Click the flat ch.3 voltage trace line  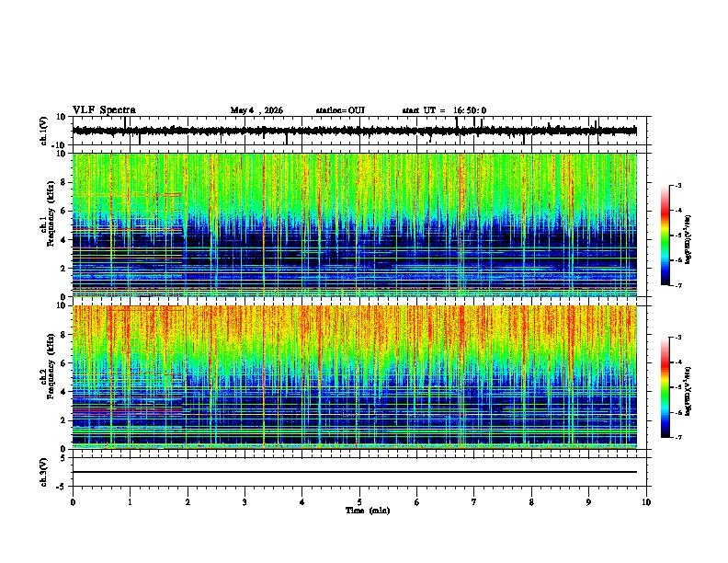point(355,472)
